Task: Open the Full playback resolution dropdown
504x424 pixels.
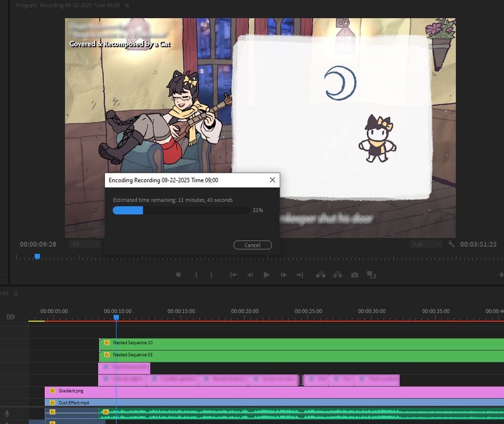Action: 425,244
